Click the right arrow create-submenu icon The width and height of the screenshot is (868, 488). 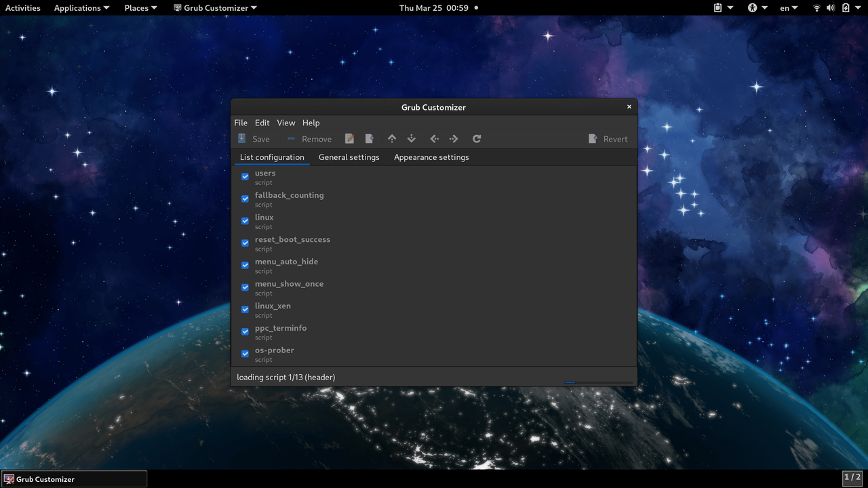[x=454, y=139]
